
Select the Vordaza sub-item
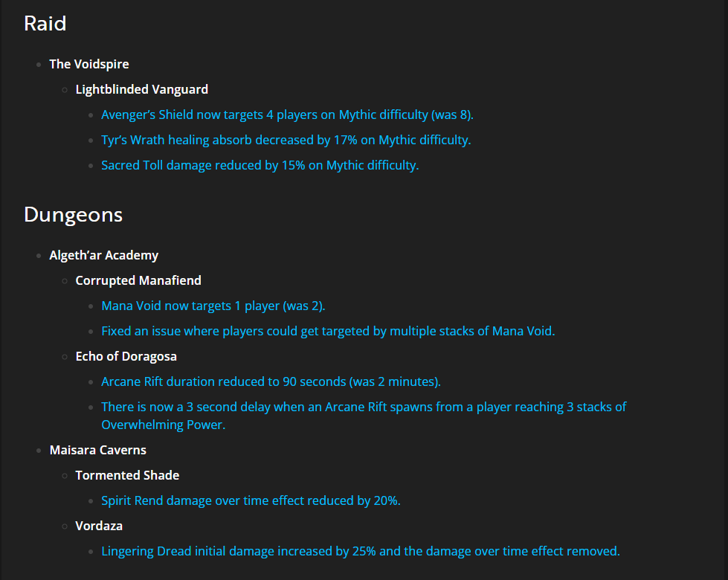[99, 526]
